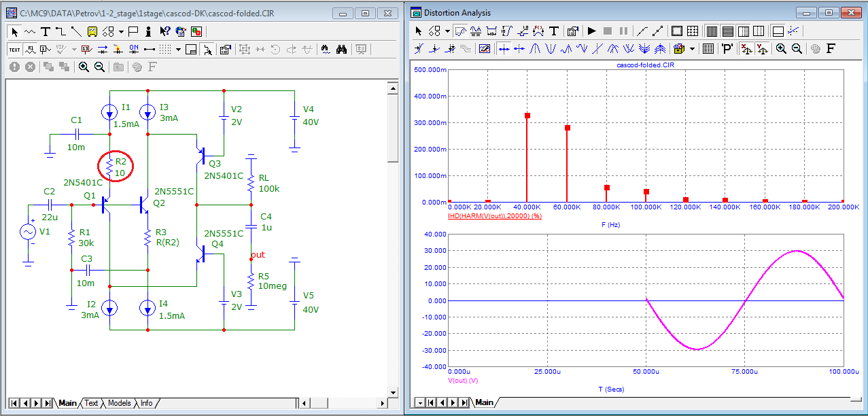Viewport: 868px width, 416px height.
Task: Click the Pause button in Distortion Analysis toolbar
Action: click(623, 31)
